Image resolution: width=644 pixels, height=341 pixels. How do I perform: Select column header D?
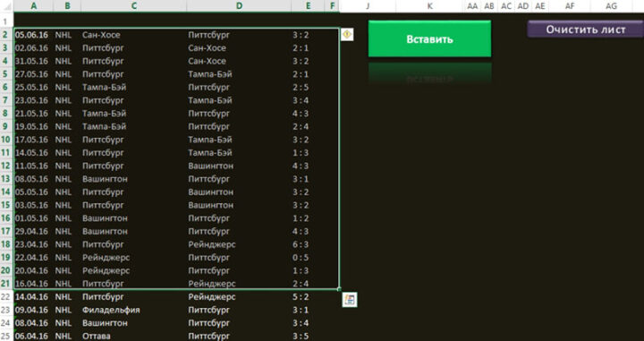(239, 5)
